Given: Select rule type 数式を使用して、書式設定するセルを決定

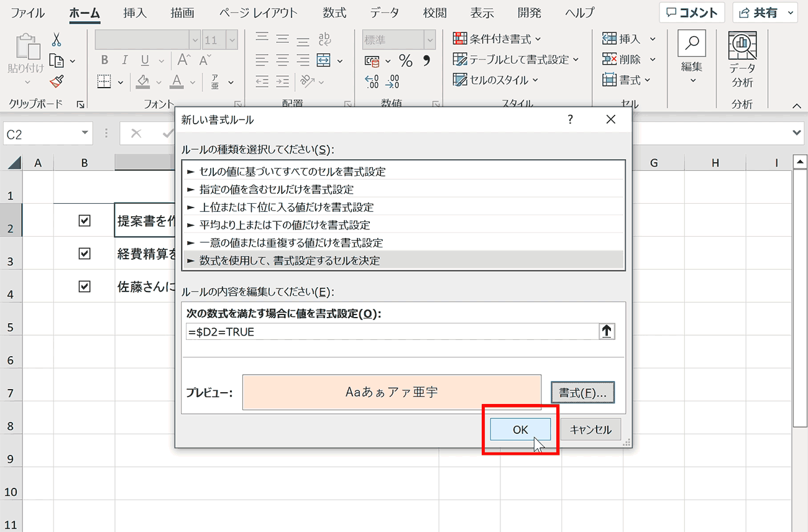Looking at the screenshot, I should [403, 260].
